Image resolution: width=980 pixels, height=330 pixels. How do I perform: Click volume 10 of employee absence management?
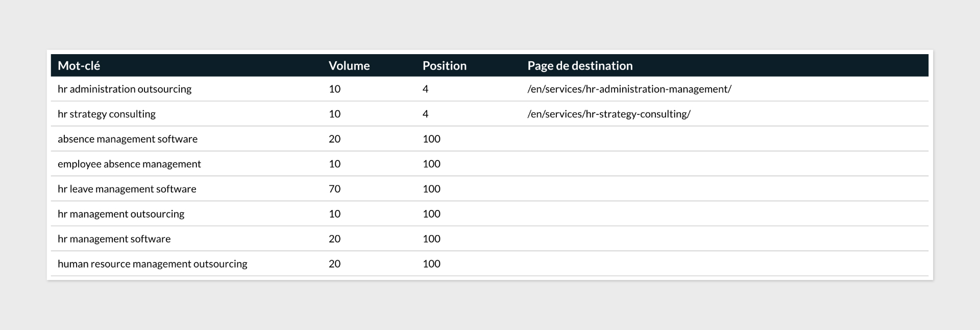tap(334, 164)
